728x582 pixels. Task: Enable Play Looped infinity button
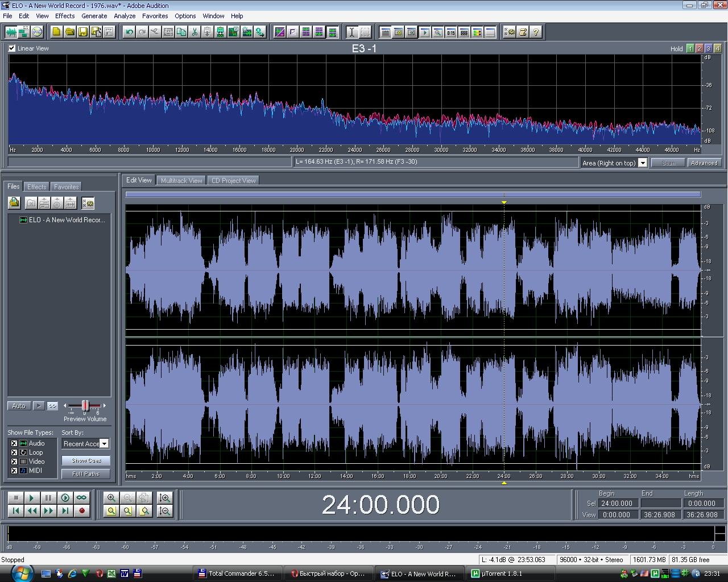pos(82,497)
